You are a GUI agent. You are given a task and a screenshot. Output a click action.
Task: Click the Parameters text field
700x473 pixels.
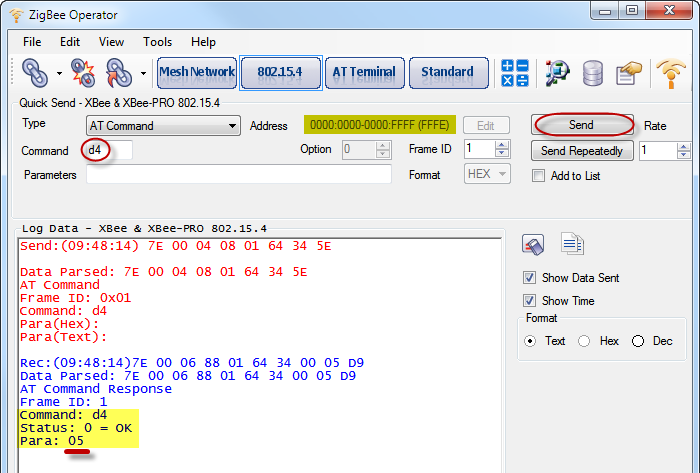[239, 174]
